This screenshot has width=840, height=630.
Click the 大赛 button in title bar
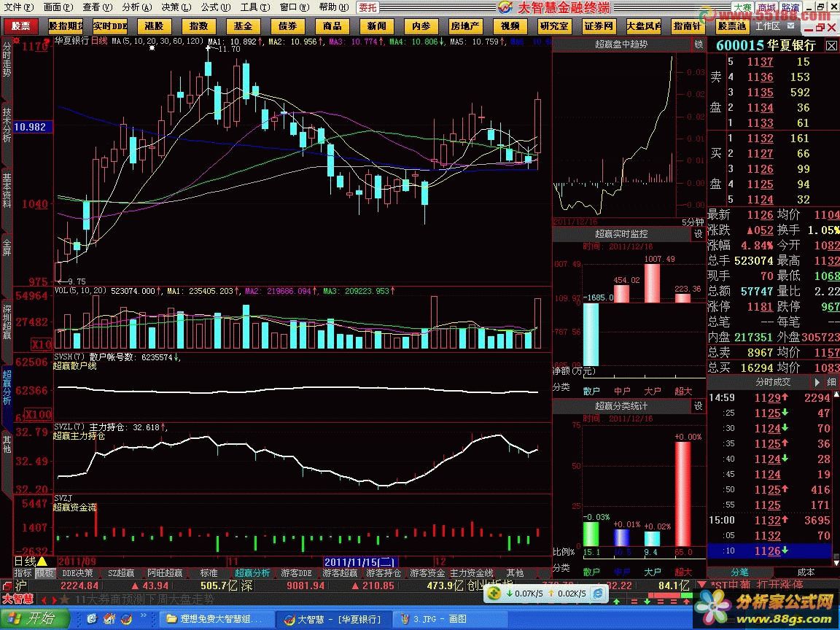[x=742, y=7]
